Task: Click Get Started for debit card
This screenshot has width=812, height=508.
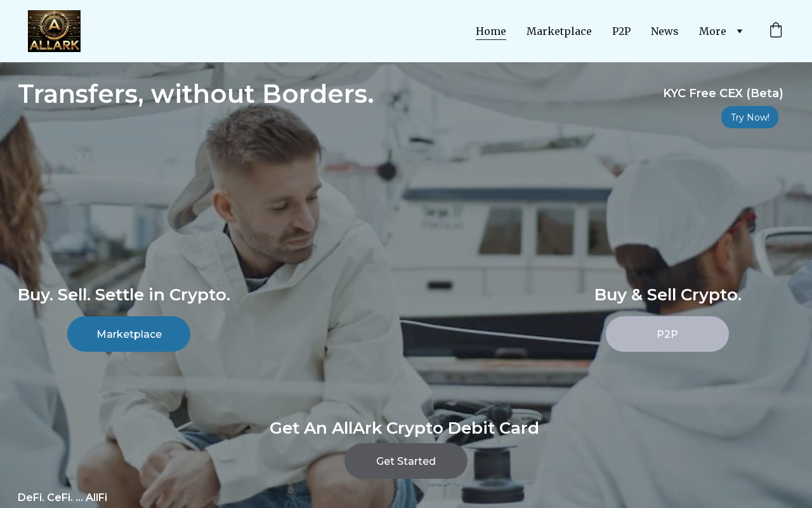Action: (x=406, y=461)
